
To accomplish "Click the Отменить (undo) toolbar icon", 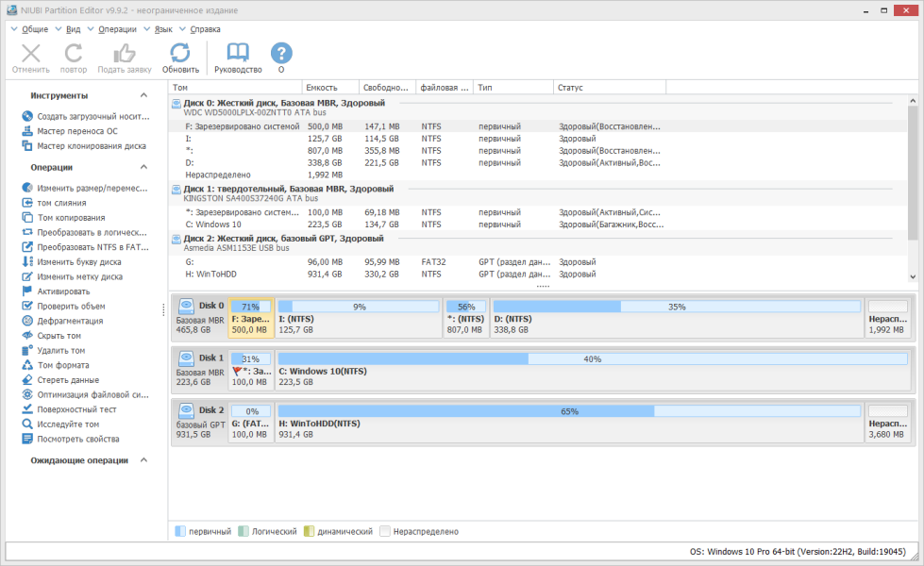I will coord(30,54).
